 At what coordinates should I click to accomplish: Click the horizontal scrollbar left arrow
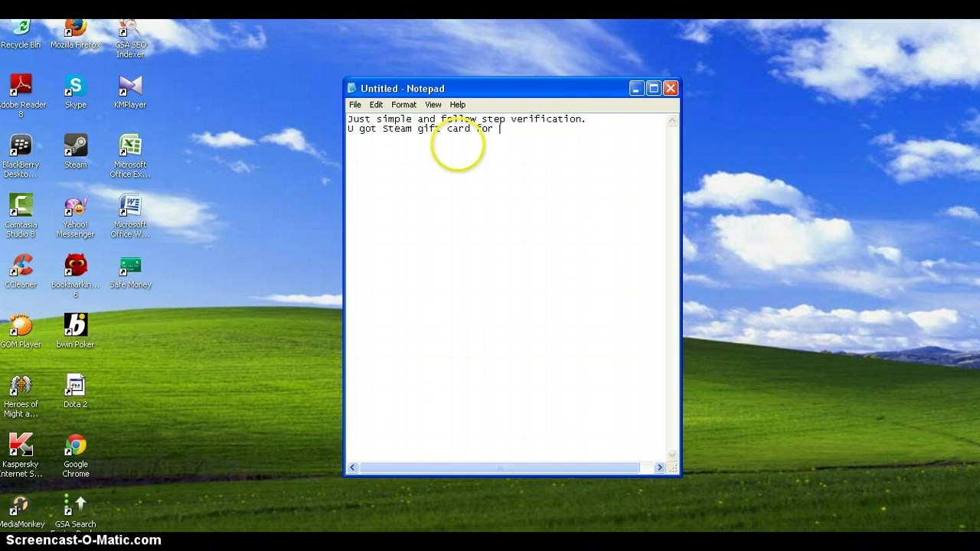pyautogui.click(x=352, y=468)
